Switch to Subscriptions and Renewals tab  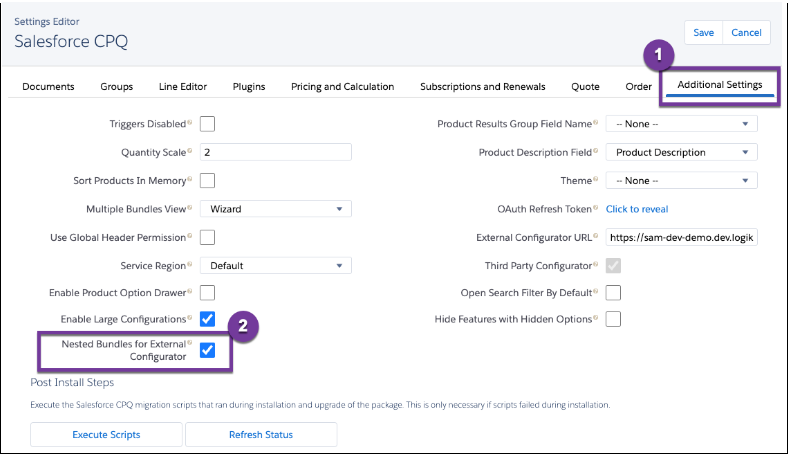[482, 86]
